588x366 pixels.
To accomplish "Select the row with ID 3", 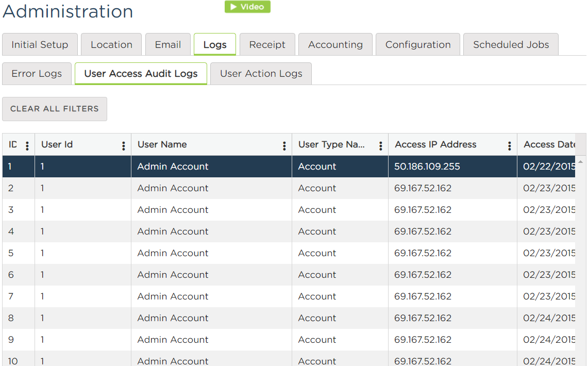I will tap(289, 210).
